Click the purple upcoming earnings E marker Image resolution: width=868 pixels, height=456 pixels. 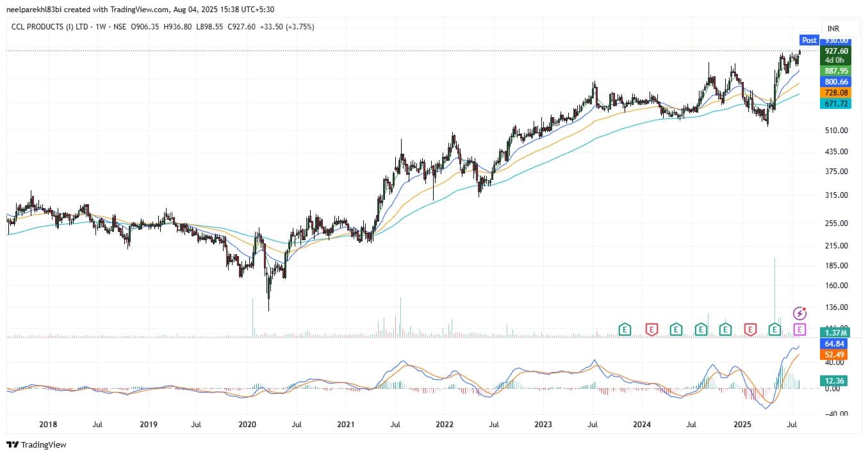coord(799,329)
